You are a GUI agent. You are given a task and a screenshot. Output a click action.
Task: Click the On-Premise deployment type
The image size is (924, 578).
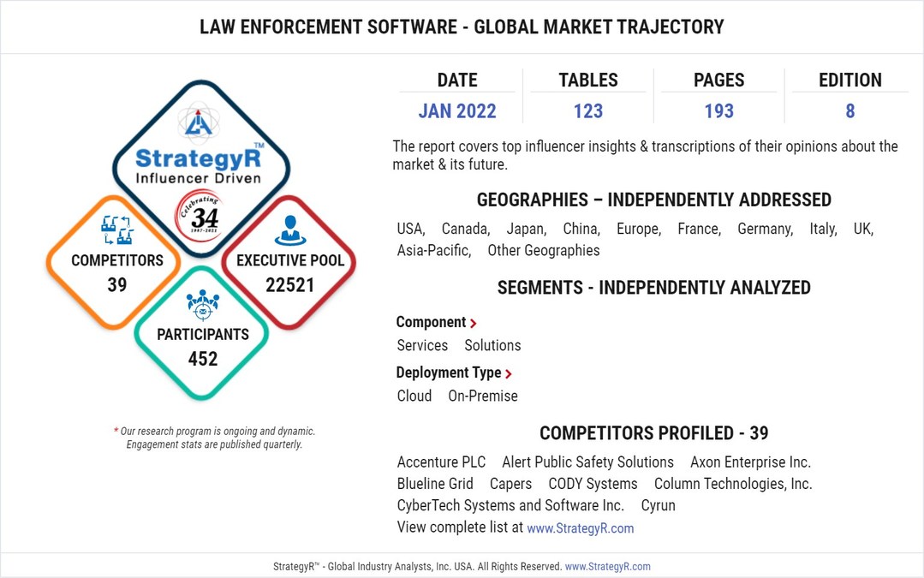point(483,396)
